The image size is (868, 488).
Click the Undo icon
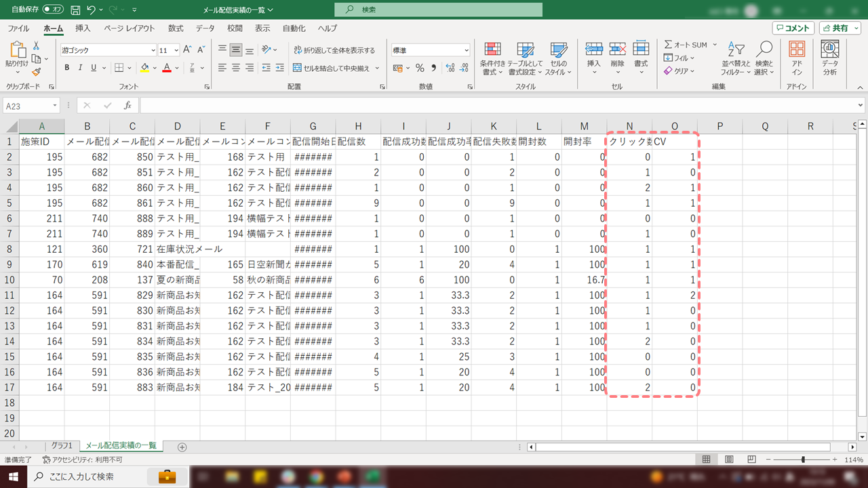click(x=92, y=10)
